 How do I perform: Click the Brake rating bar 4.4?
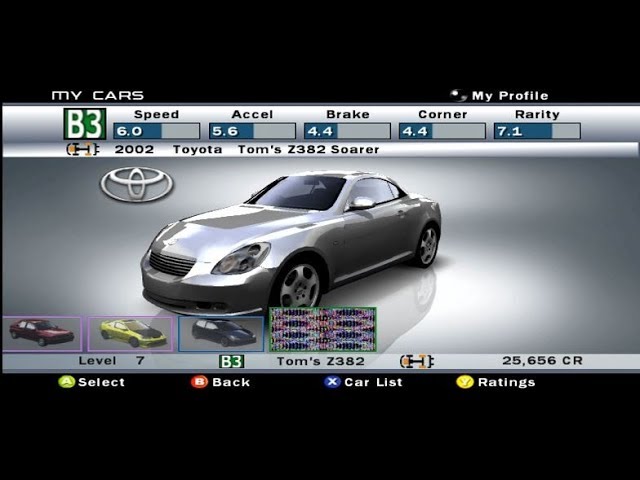[347, 131]
